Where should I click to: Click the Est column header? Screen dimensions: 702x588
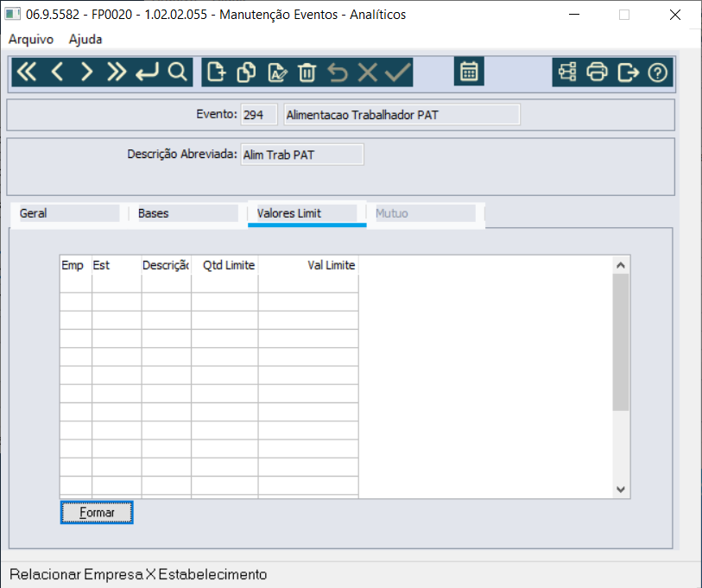tap(117, 265)
